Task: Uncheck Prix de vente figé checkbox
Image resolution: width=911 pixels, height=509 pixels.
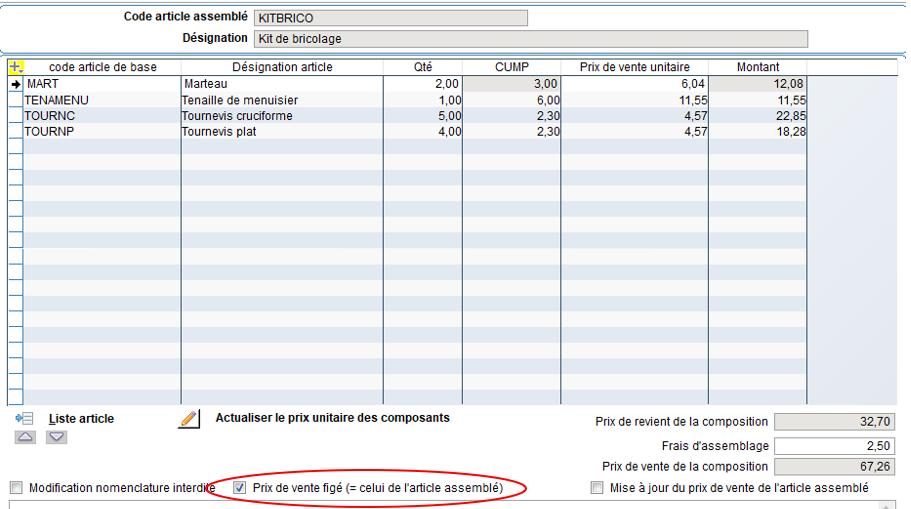Action: 239,488
